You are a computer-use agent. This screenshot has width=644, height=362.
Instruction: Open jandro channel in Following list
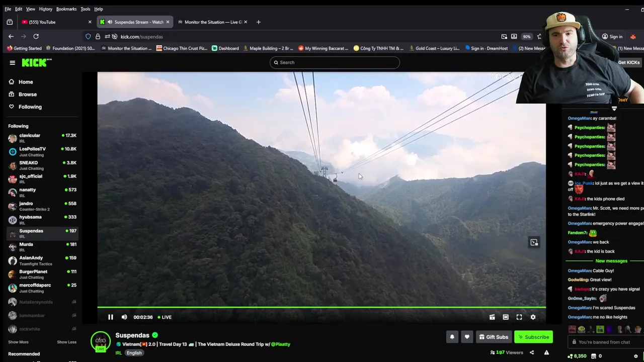tap(42, 206)
